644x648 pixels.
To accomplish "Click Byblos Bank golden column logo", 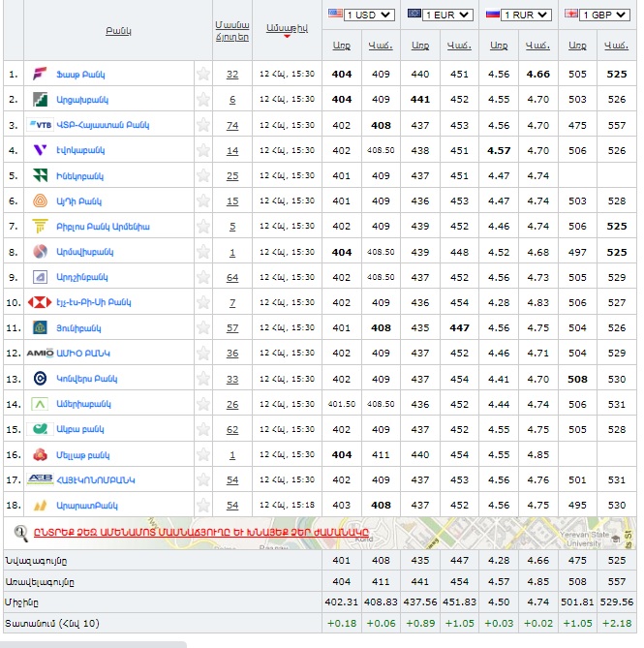I will (x=40, y=227).
